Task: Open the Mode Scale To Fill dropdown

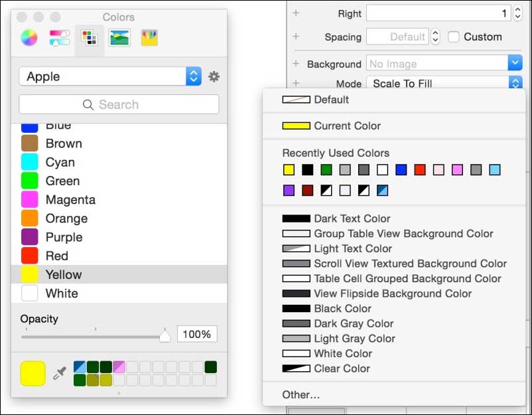Action: (515, 84)
